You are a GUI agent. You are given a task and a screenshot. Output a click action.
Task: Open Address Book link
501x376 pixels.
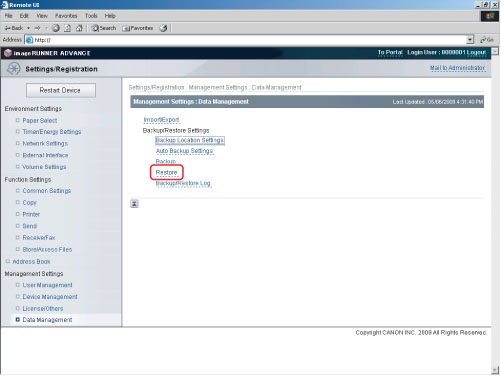point(31,262)
